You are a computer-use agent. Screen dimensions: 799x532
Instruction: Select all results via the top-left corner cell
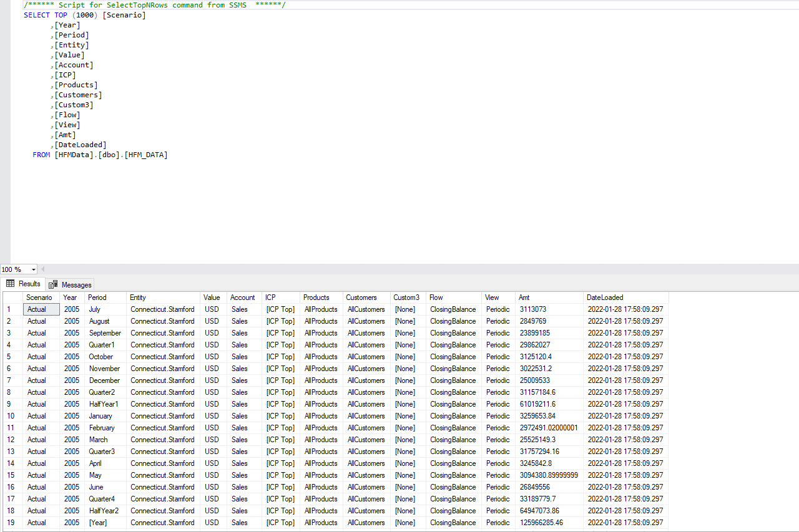[9, 297]
